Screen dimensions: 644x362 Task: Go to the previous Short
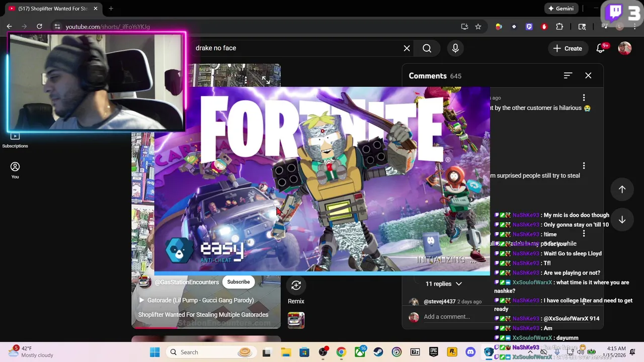pos(622,189)
